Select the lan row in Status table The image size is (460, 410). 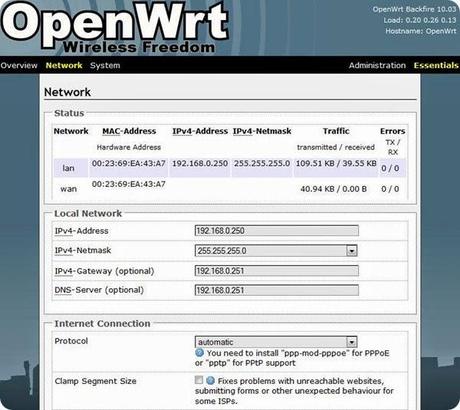[x=230, y=167]
